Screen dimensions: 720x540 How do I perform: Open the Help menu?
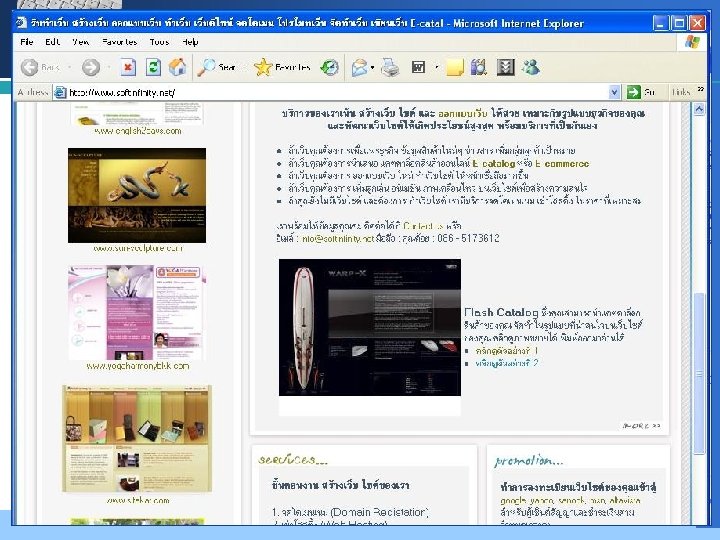point(190,42)
